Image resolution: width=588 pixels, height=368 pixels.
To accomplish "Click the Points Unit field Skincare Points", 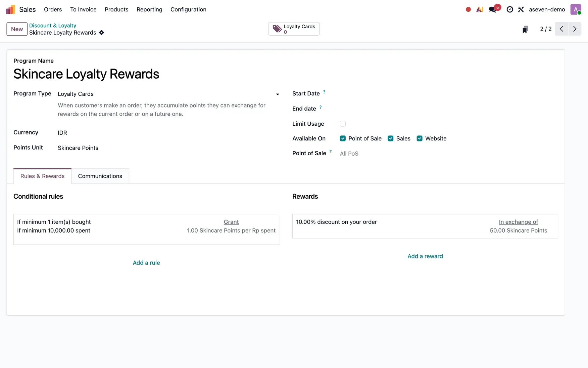I will [x=168, y=148].
